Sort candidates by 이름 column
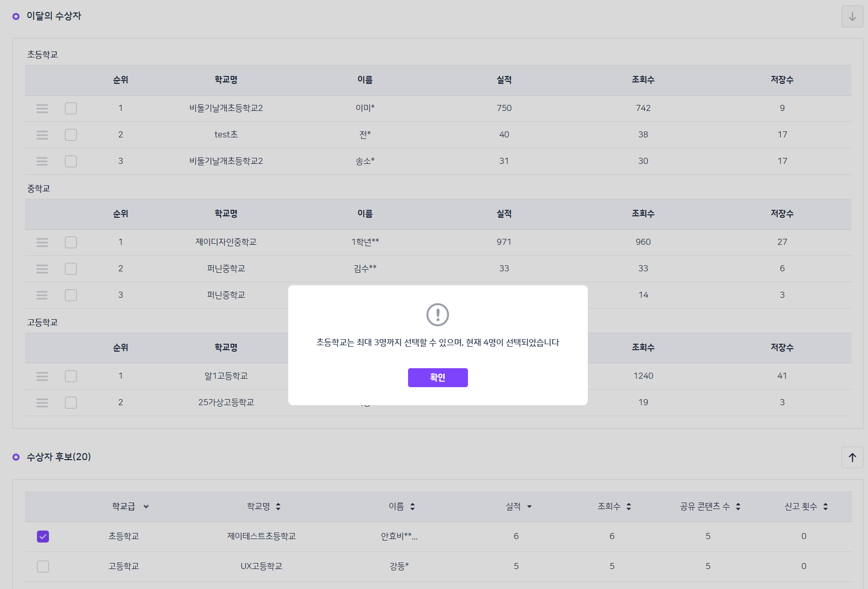This screenshot has height=589, width=868. click(x=413, y=507)
